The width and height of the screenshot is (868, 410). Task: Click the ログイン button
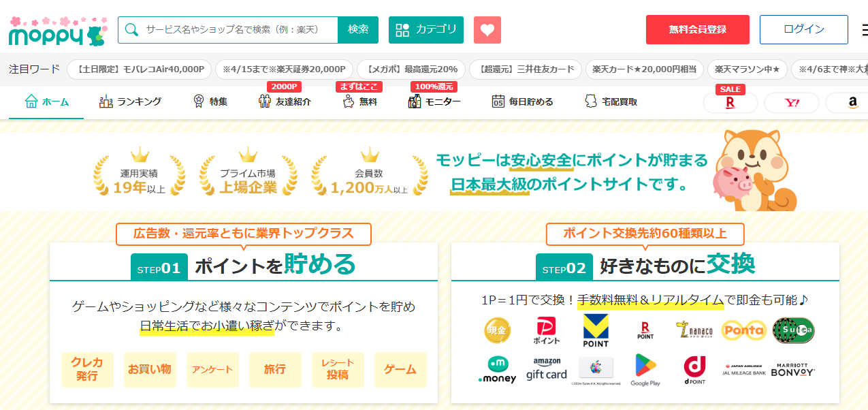(x=804, y=29)
